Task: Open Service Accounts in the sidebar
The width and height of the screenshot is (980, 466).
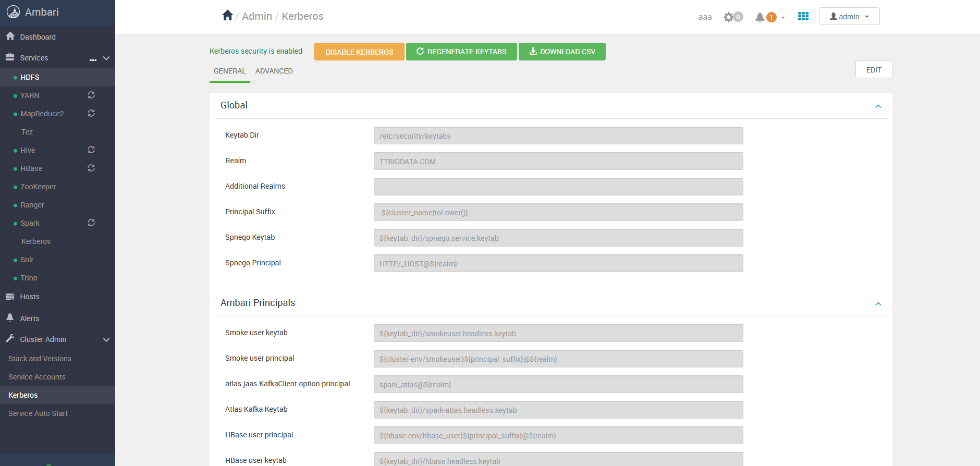Action: [x=37, y=377]
